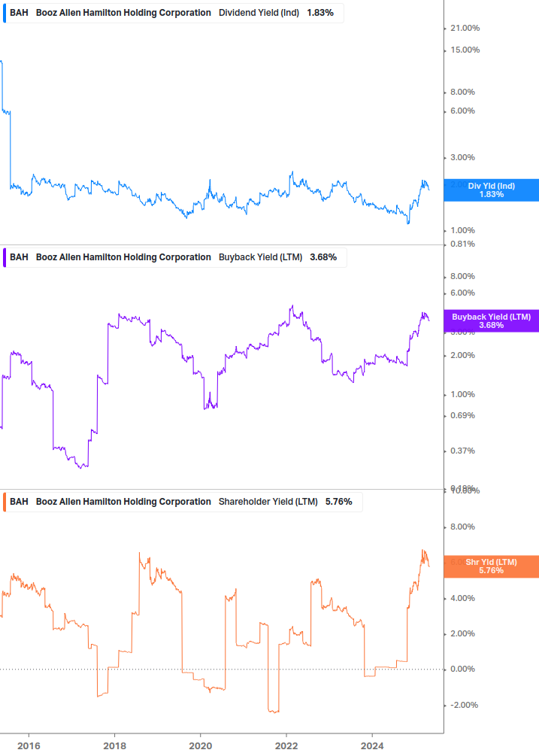Click the 2016 label on the time axis
The image size is (539, 756).
tap(29, 746)
